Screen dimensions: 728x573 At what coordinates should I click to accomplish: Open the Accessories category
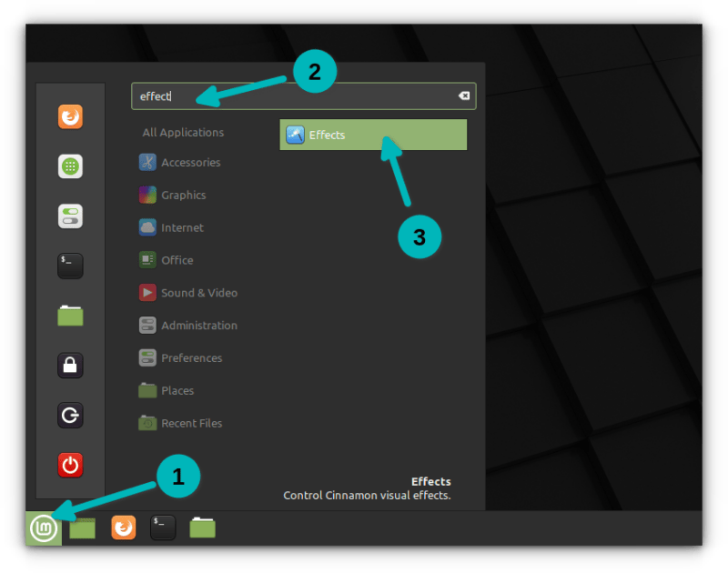click(189, 163)
